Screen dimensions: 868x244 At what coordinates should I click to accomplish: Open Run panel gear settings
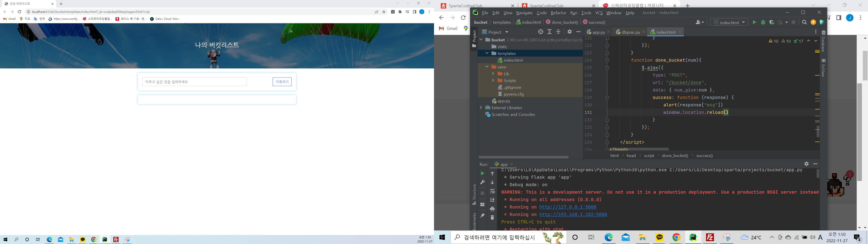click(x=806, y=164)
